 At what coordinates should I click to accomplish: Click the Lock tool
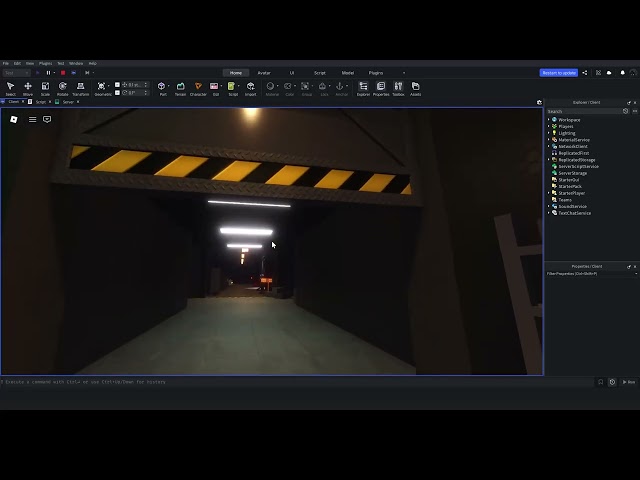tap(324, 89)
